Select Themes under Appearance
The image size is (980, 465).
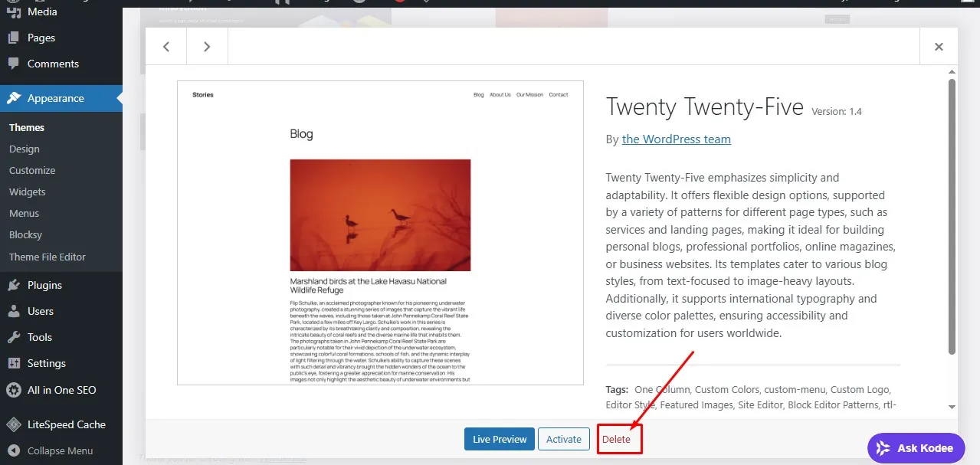point(27,127)
